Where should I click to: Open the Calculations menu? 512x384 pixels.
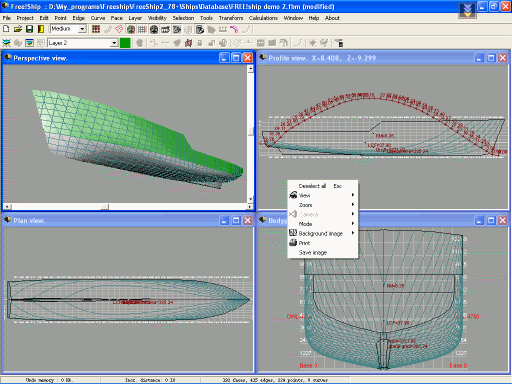click(x=263, y=18)
